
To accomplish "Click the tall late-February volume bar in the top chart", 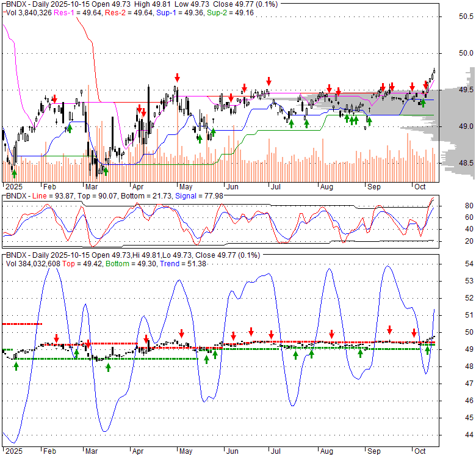I will 88,133.
